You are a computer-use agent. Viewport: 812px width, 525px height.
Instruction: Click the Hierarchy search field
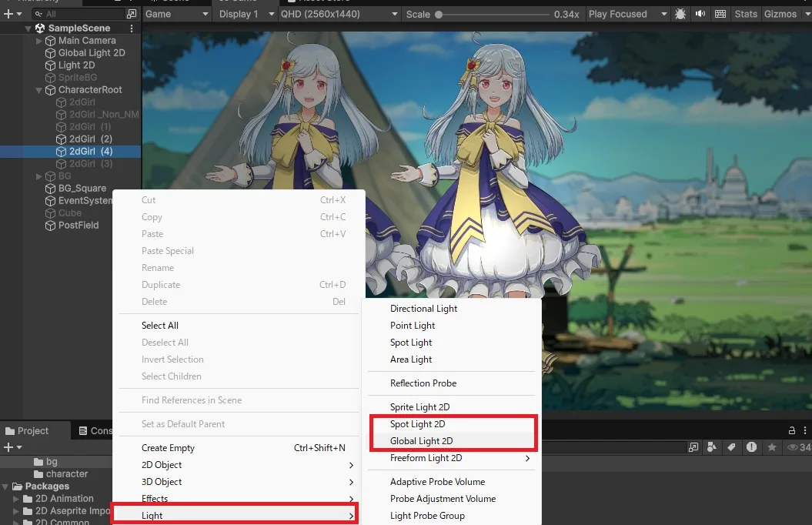pos(78,14)
